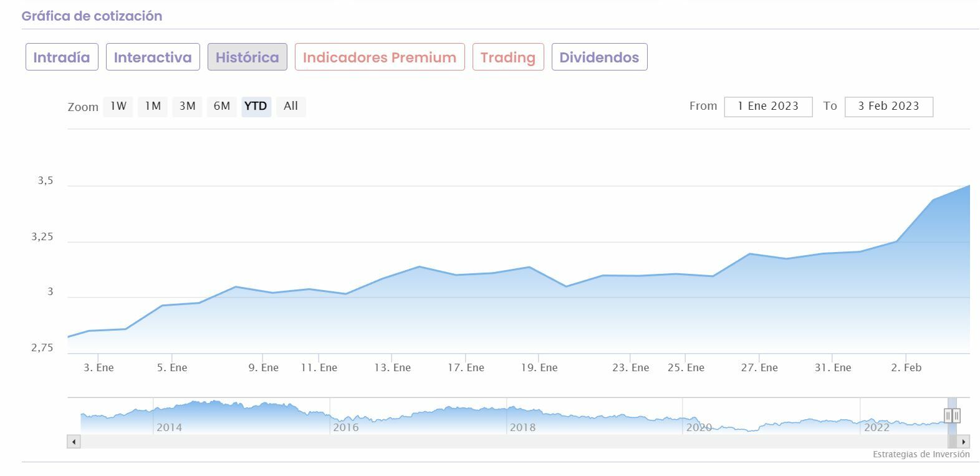The image size is (980, 476).
Task: Activate the YTD zoom range
Action: (256, 106)
